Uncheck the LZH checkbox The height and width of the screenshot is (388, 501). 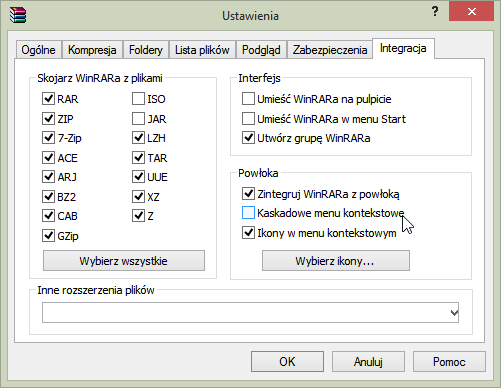point(138,138)
